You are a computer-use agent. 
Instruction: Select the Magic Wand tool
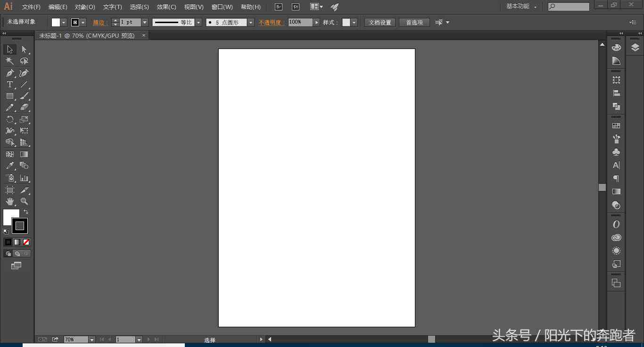pyautogui.click(x=10, y=61)
